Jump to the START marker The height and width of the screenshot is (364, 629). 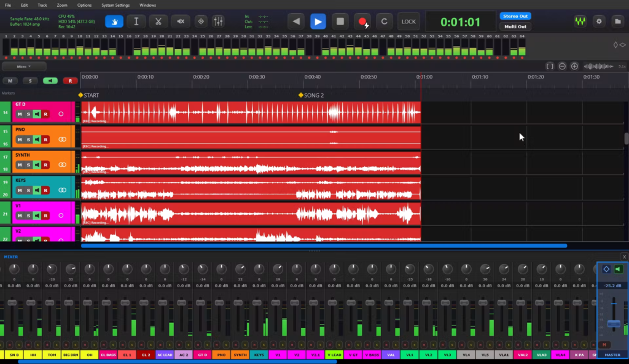[88, 95]
